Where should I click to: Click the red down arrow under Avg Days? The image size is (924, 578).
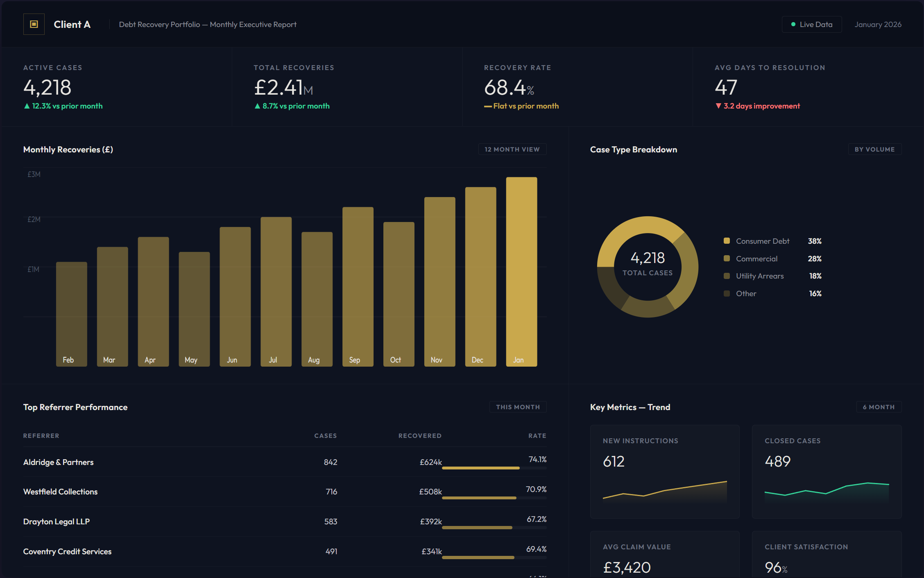(x=718, y=106)
